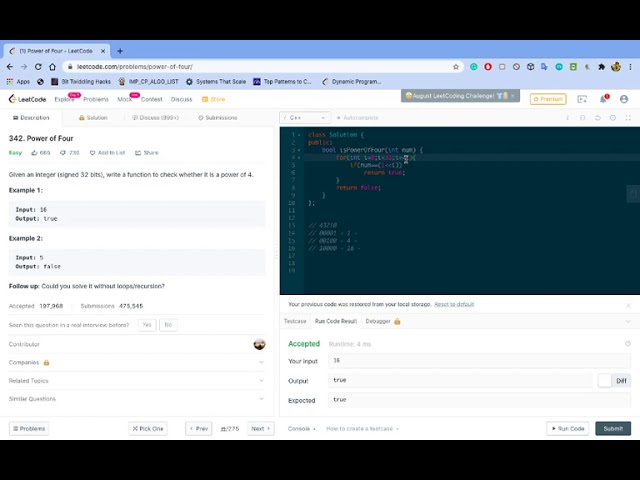The width and height of the screenshot is (640, 480).
Task: Go back with the browser back arrow
Action: click(10, 67)
